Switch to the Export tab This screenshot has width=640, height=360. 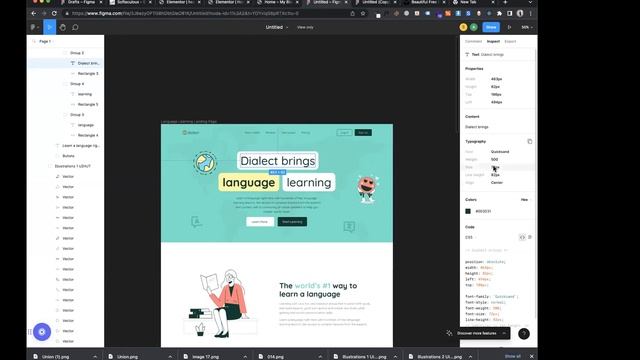pyautogui.click(x=510, y=42)
